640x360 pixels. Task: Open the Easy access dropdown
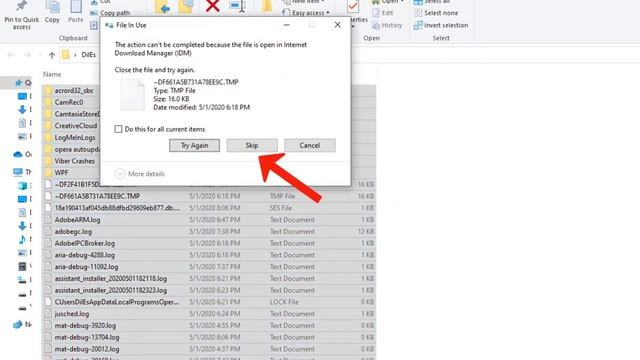pyautogui.click(x=306, y=13)
